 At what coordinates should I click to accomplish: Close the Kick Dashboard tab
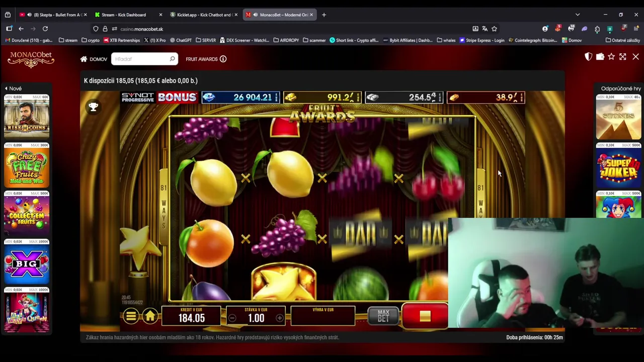coord(160,15)
